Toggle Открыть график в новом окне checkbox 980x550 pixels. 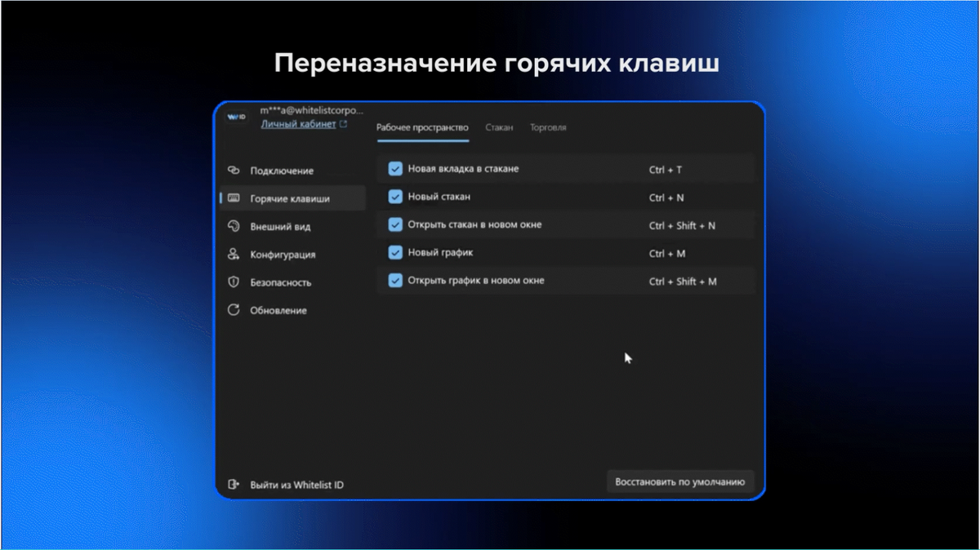point(395,281)
